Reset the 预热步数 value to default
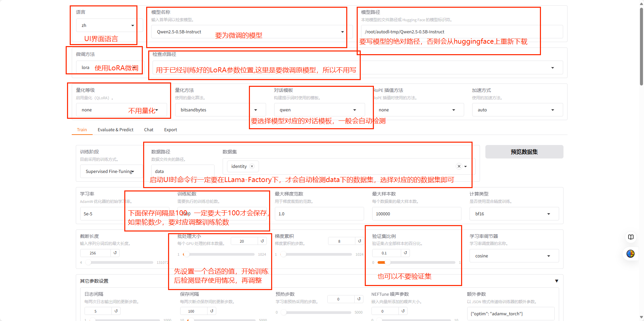 [359, 299]
